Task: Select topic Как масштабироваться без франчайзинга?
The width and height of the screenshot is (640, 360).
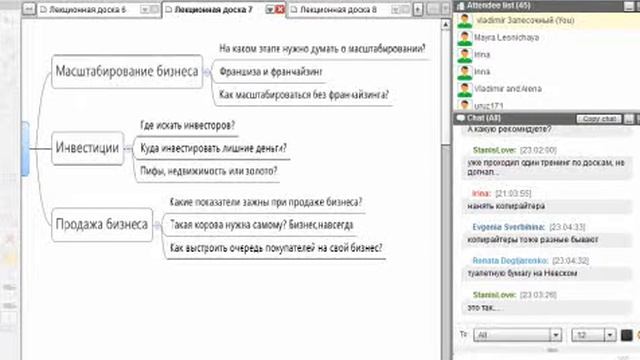Action: [304, 95]
